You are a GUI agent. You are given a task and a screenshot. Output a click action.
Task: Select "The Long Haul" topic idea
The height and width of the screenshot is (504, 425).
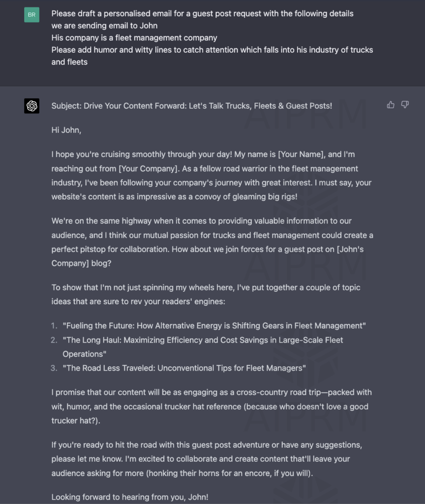tap(203, 340)
